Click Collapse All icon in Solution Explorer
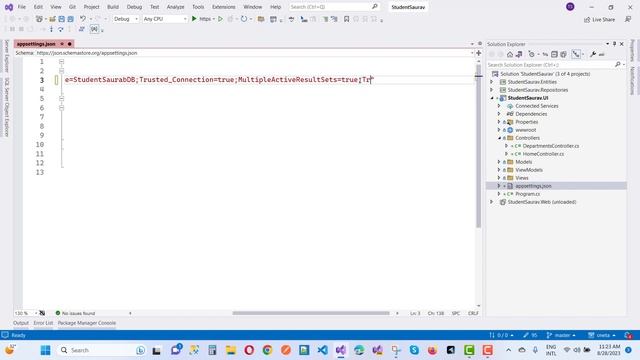Screen dimensions: 640x360 [x=554, y=54]
